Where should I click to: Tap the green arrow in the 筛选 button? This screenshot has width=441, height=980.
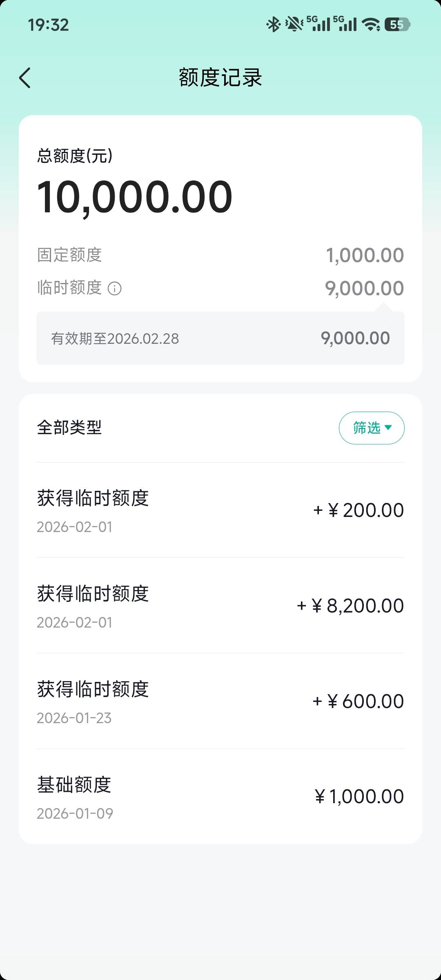pos(388,428)
